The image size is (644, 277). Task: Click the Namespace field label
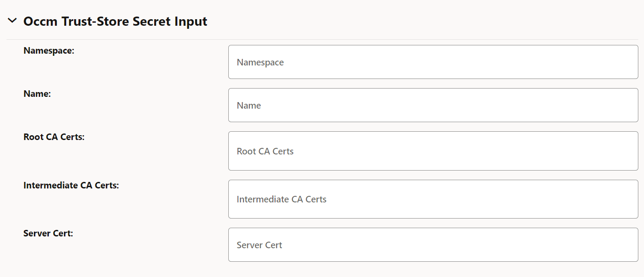tap(48, 50)
